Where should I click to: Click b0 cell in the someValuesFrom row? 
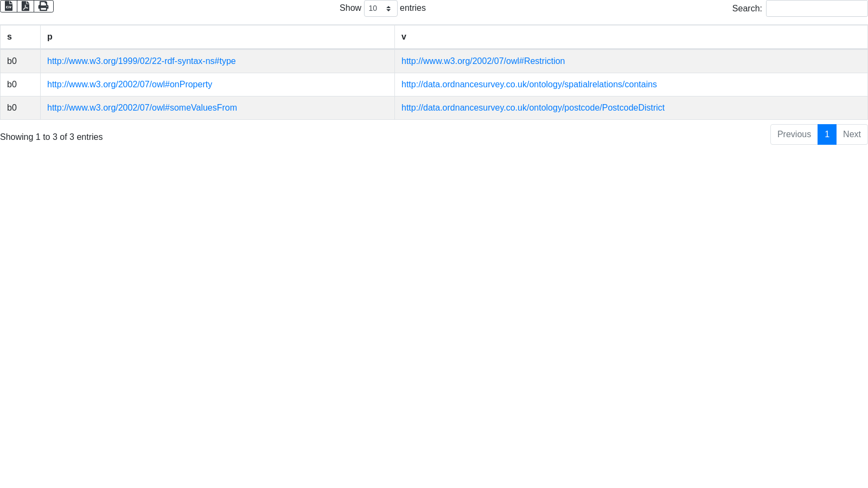coord(12,108)
